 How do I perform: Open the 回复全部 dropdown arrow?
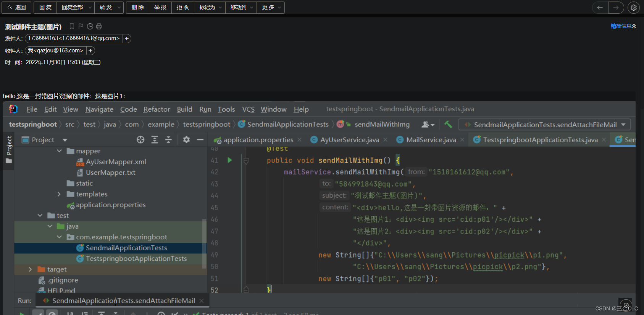pyautogui.click(x=90, y=7)
